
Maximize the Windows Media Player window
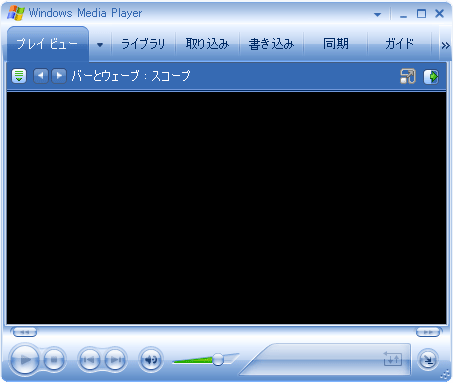[x=421, y=14]
